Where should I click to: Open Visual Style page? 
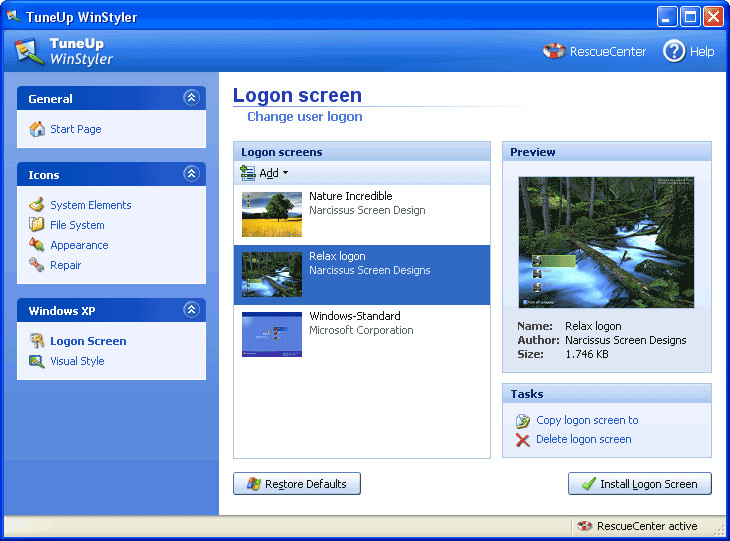click(77, 361)
